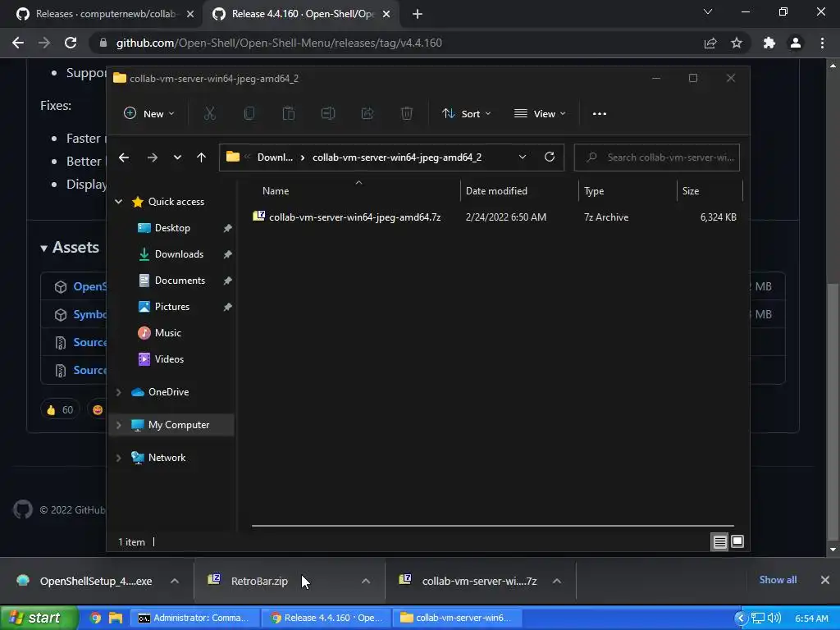Open the New dropdown in Explorer
The image size is (840, 630).
click(x=149, y=113)
